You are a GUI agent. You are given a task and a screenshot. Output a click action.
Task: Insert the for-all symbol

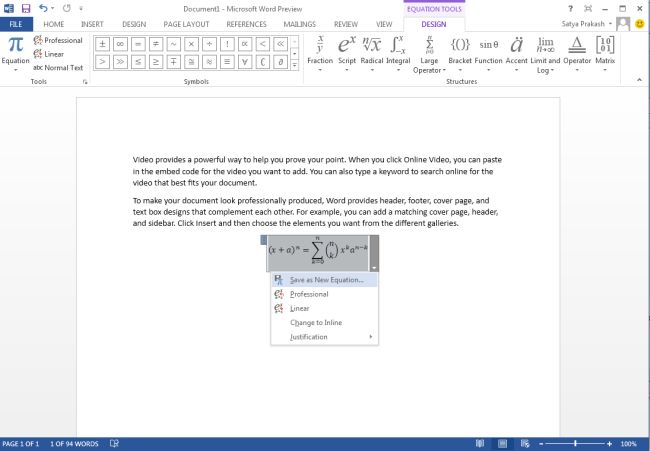click(245, 62)
